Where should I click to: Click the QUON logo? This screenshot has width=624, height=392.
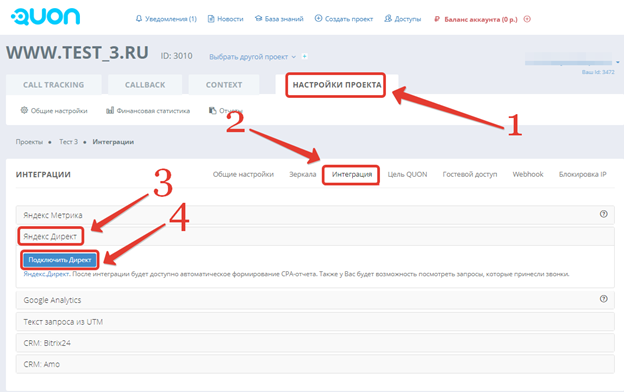45,16
